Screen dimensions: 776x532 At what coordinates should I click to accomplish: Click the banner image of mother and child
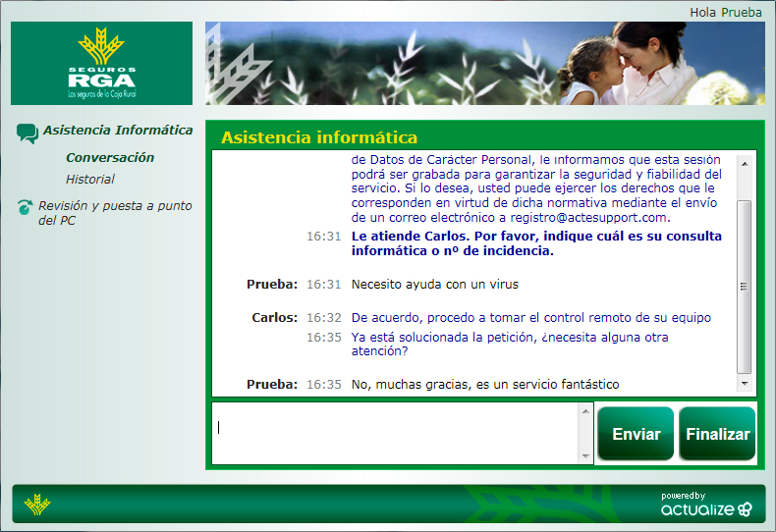485,63
